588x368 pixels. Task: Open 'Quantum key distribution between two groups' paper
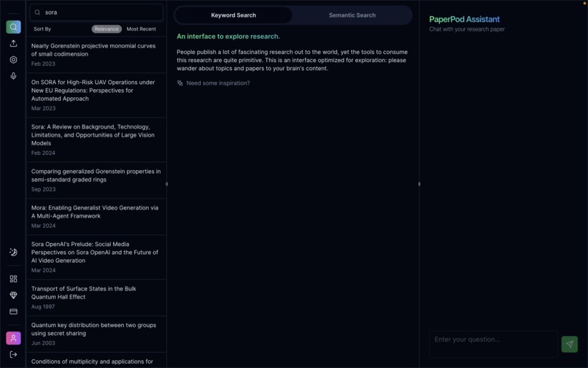click(96, 334)
